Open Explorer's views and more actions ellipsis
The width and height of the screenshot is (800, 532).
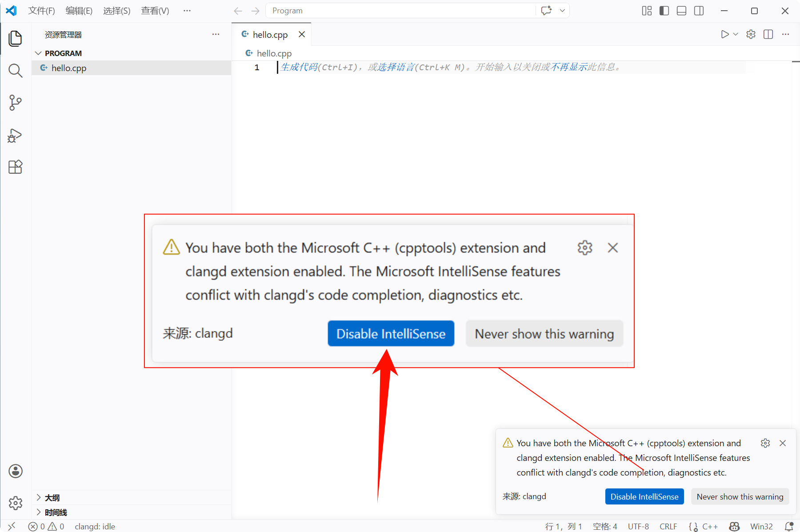coord(216,34)
